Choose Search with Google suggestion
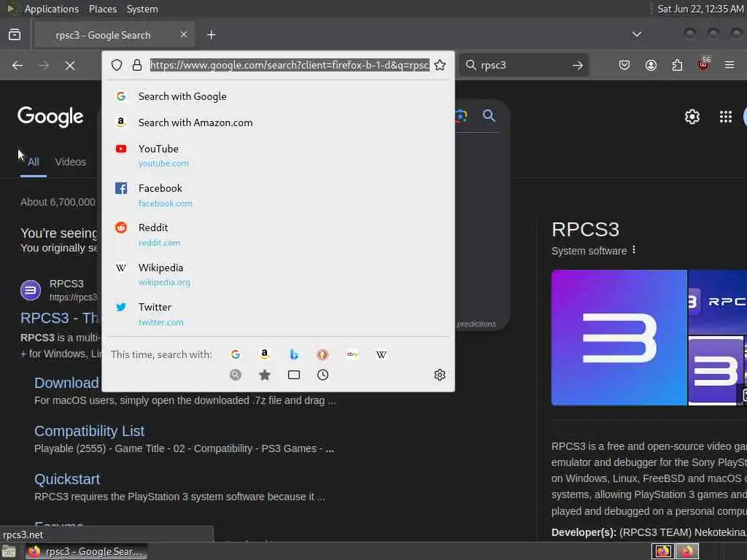This screenshot has height=560, width=747. (x=278, y=96)
